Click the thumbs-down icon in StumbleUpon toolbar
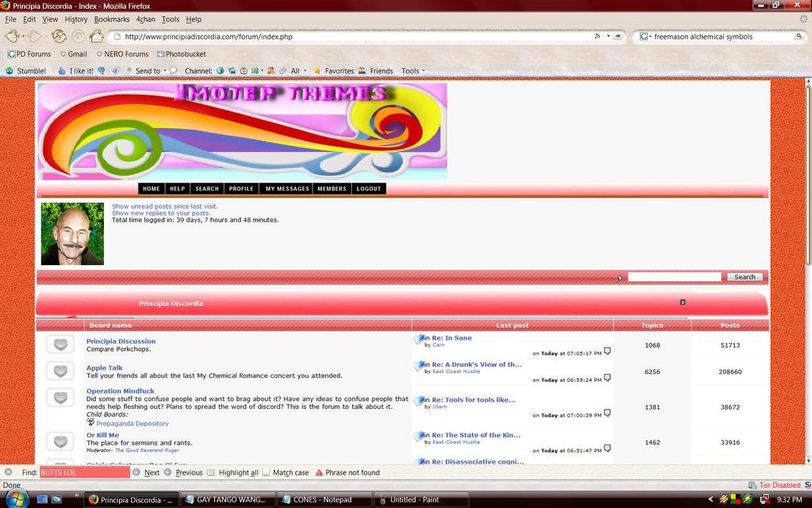 click(101, 71)
